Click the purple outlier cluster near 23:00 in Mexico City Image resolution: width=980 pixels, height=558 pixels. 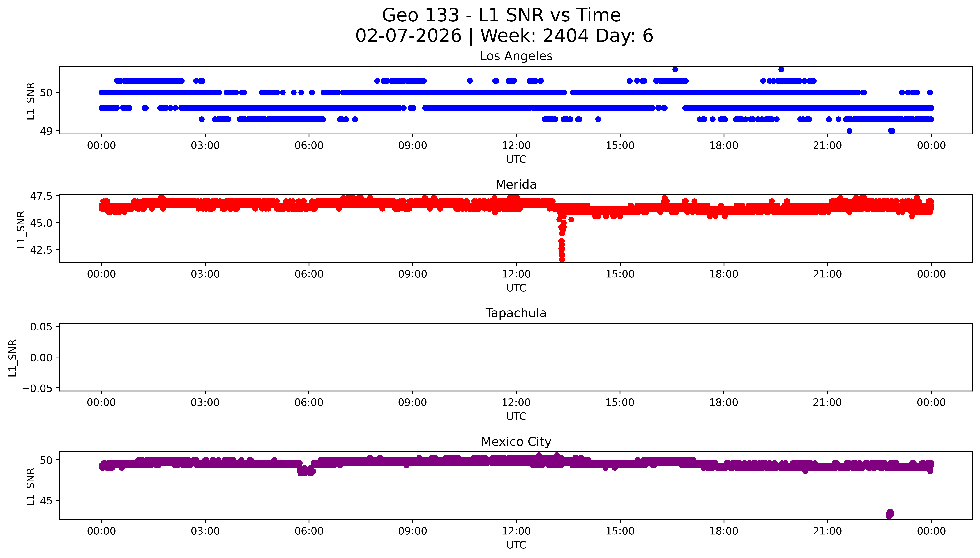point(890,514)
